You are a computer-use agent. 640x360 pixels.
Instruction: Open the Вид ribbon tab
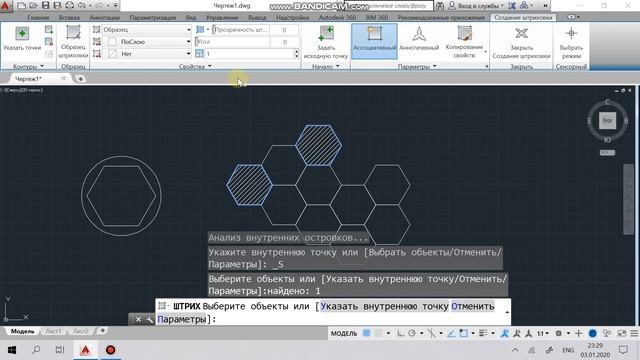[191, 18]
